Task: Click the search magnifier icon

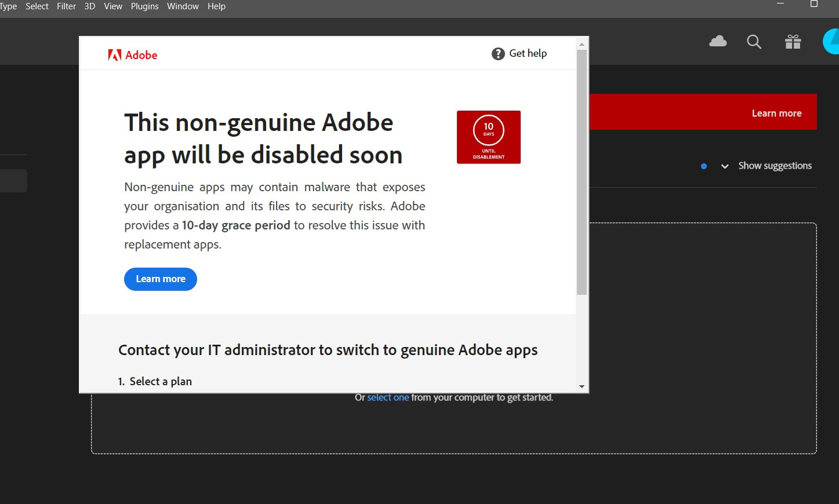Action: 754,42
